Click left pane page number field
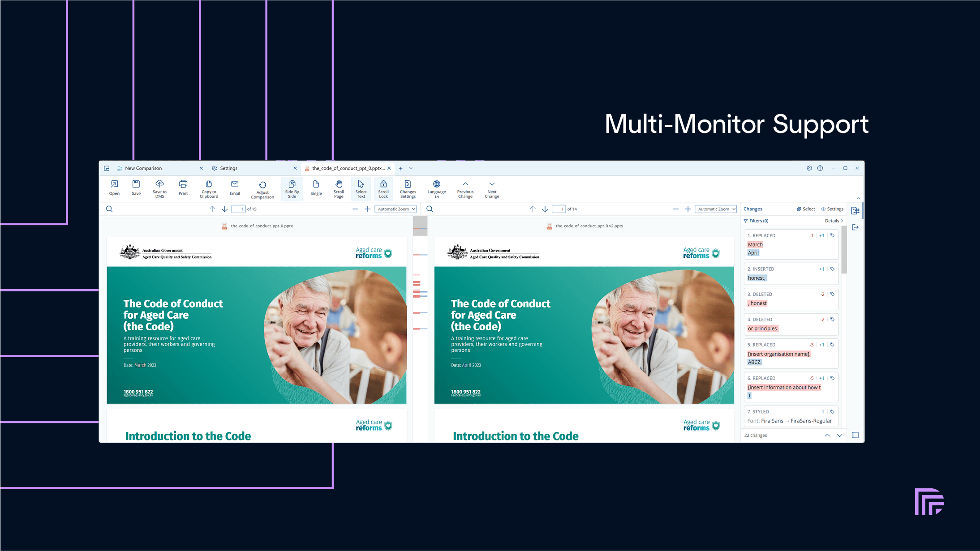The height and width of the screenshot is (551, 980). pyautogui.click(x=238, y=209)
